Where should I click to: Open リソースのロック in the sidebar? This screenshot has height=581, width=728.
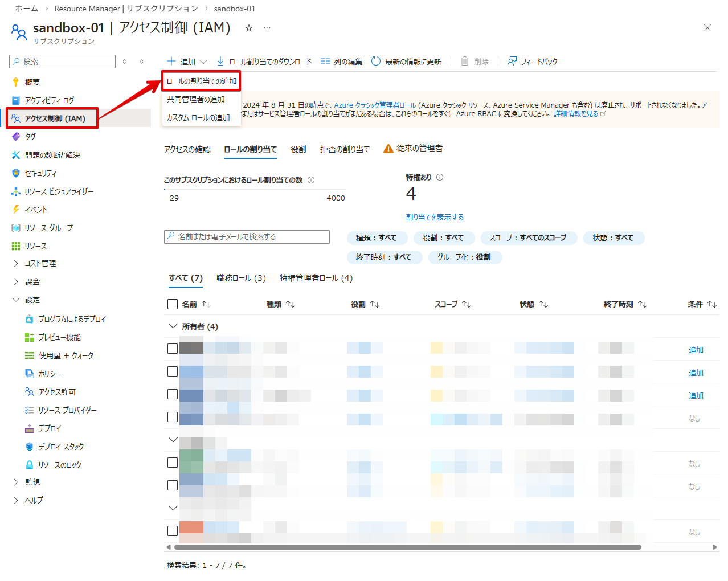coord(59,465)
